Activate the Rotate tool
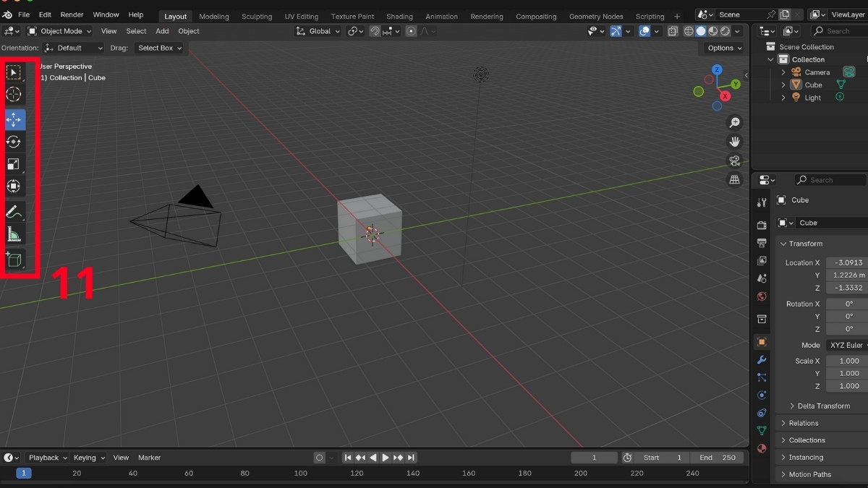This screenshot has height=488, width=868. tap(14, 142)
